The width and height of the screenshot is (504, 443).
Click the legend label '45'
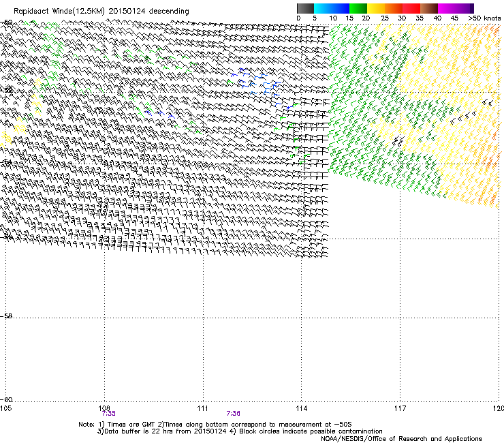coord(454,18)
